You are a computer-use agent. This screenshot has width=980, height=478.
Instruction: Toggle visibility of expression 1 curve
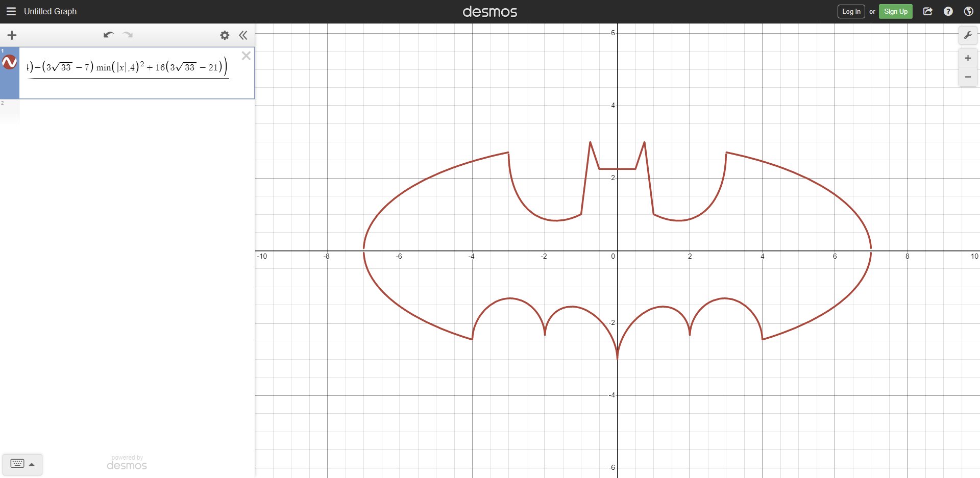click(10, 63)
